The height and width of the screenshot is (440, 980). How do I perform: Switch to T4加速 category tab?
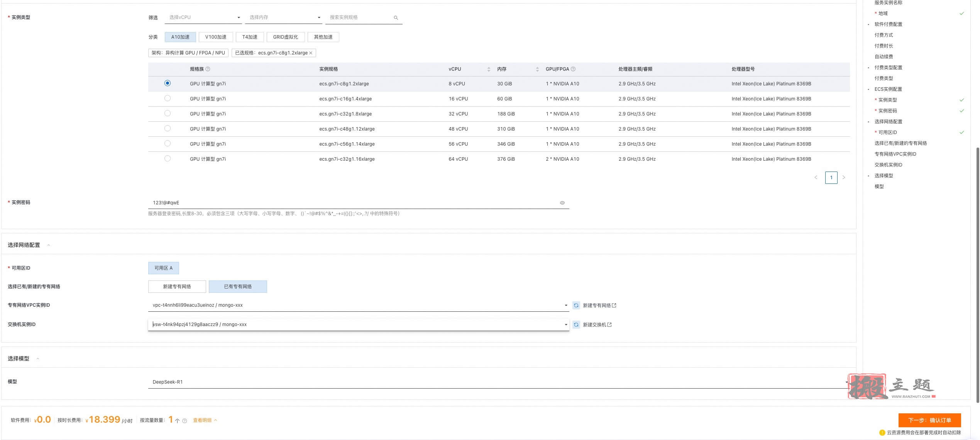coord(249,37)
